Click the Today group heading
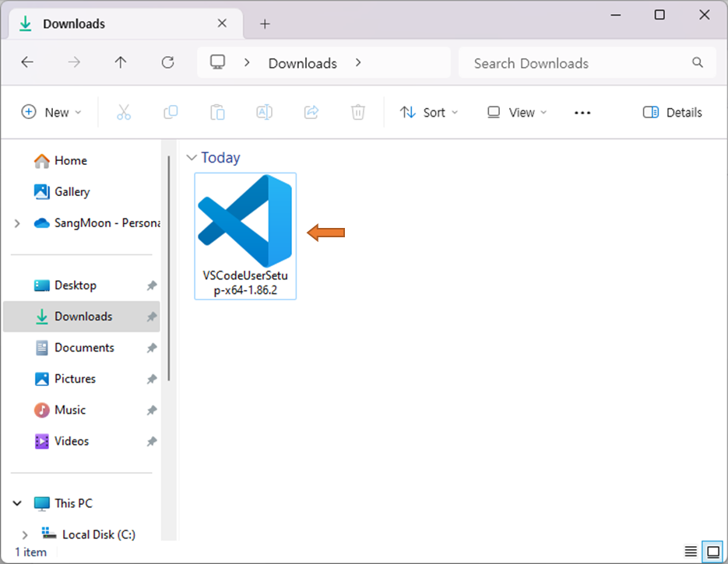 point(220,158)
